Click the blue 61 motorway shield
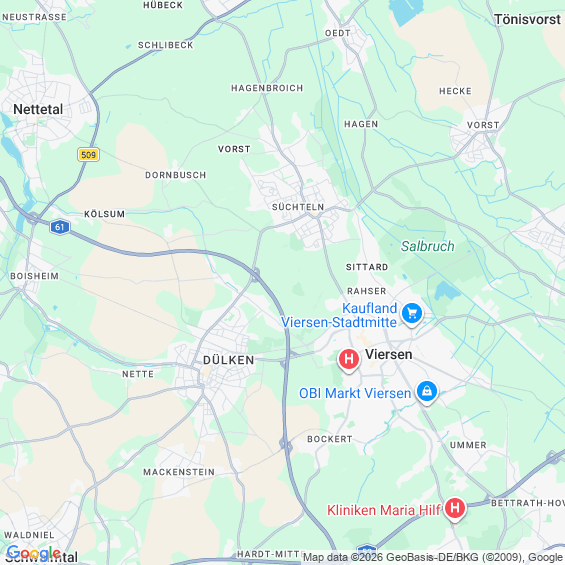The image size is (565, 565). 59,227
